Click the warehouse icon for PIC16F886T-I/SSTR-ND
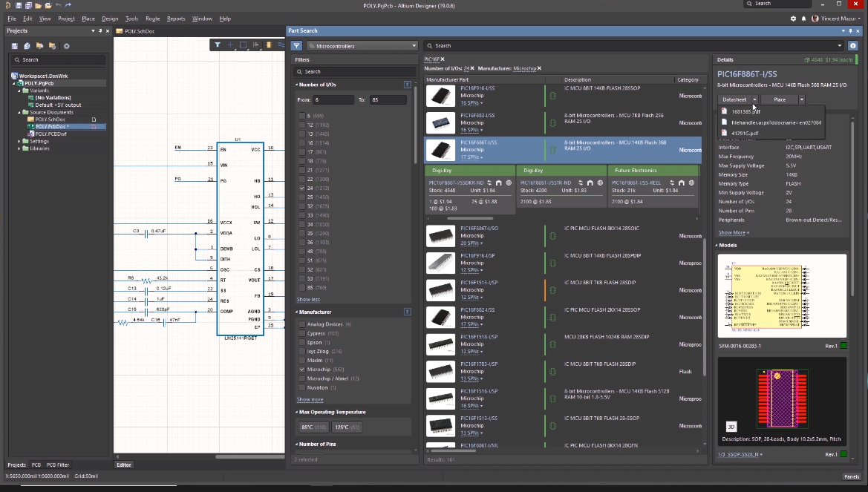This screenshot has width=868, height=492. [x=590, y=183]
